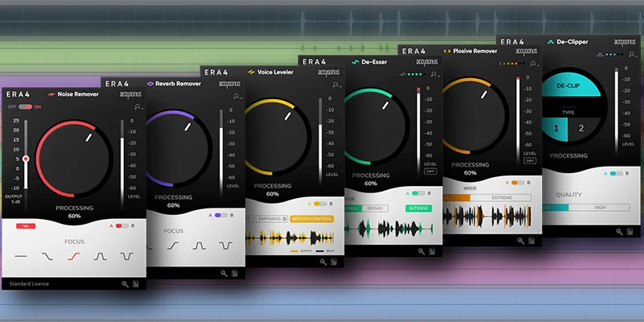
Task: Click the purple processing knob in Reverb Remover
Action: point(178,148)
